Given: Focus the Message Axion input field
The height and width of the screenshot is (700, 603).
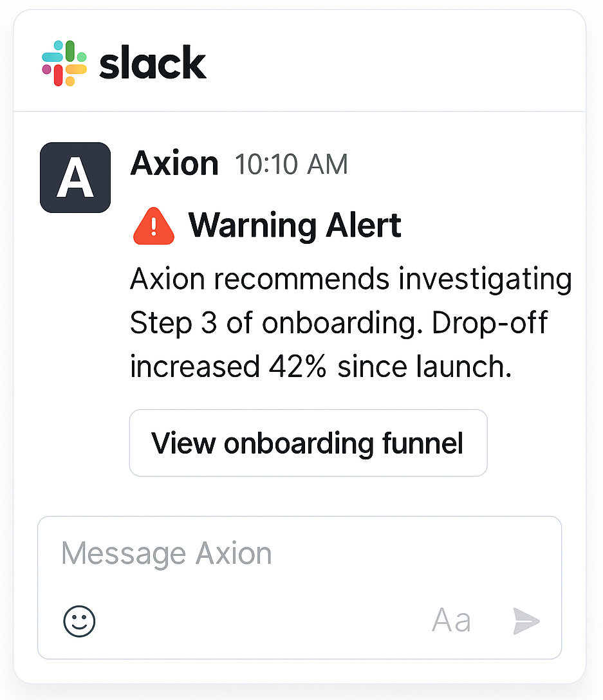Looking at the screenshot, I should (299, 587).
